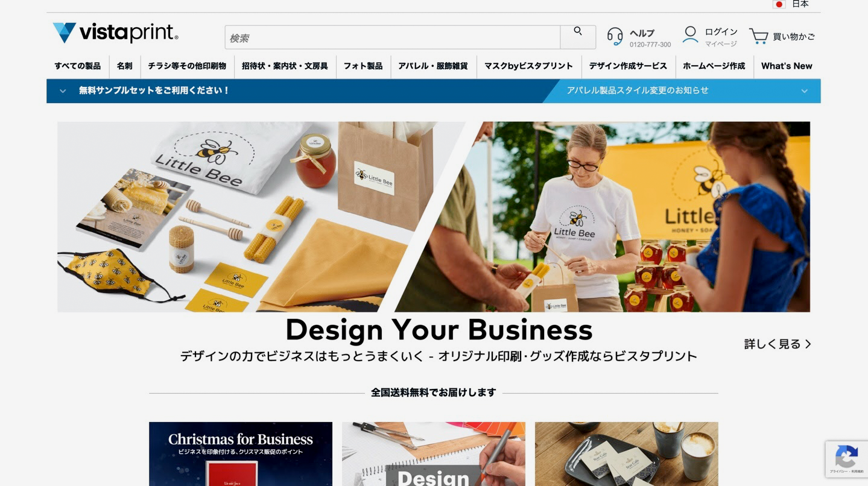Select チラシ等その他印刷物 in navigation

click(x=187, y=66)
